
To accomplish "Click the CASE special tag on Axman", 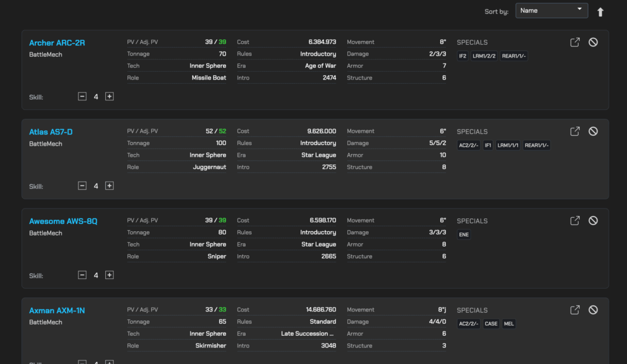I will click(491, 324).
